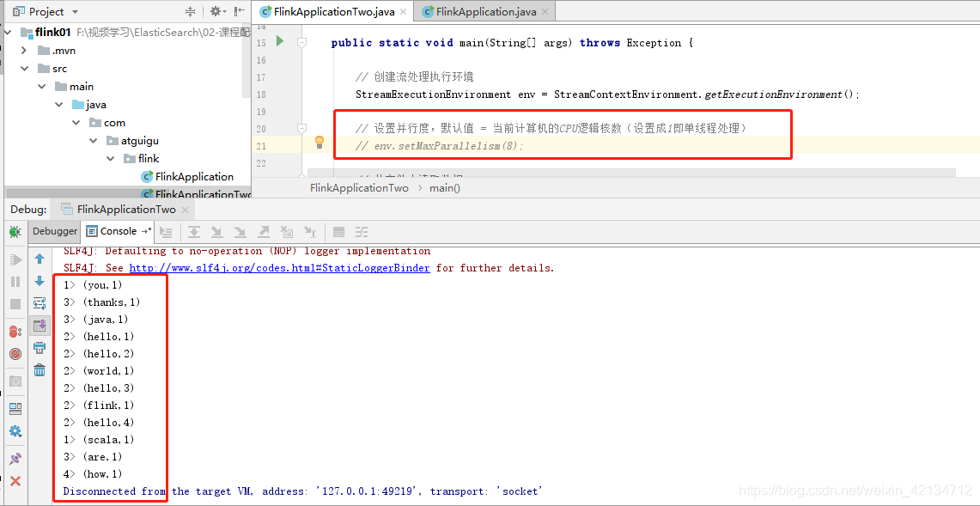980x506 pixels.
Task: Click the Drop Frame icon
Action: point(287,232)
